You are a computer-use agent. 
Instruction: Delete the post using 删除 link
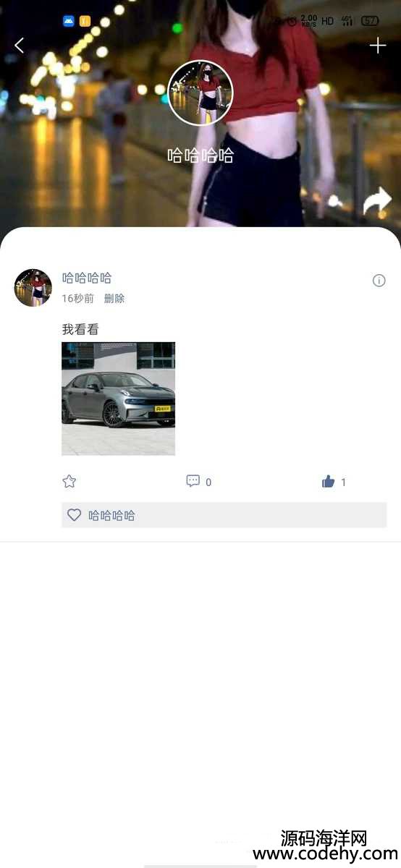tap(114, 298)
